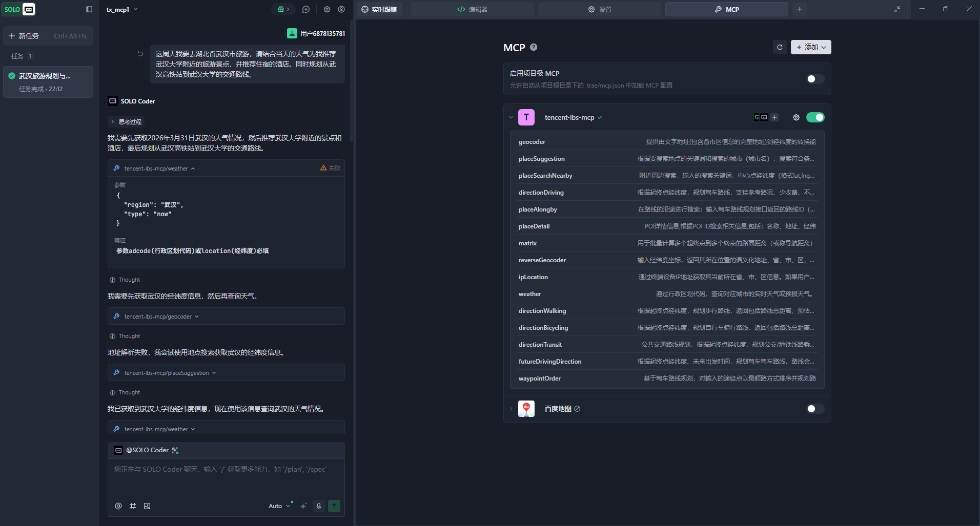This screenshot has width=980, height=526.
Task: Click the weather tool row in MCP list
Action: point(667,294)
